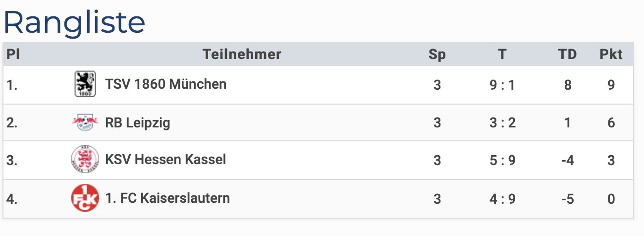
Task: Click the Teilnehmer column header
Action: (242, 55)
